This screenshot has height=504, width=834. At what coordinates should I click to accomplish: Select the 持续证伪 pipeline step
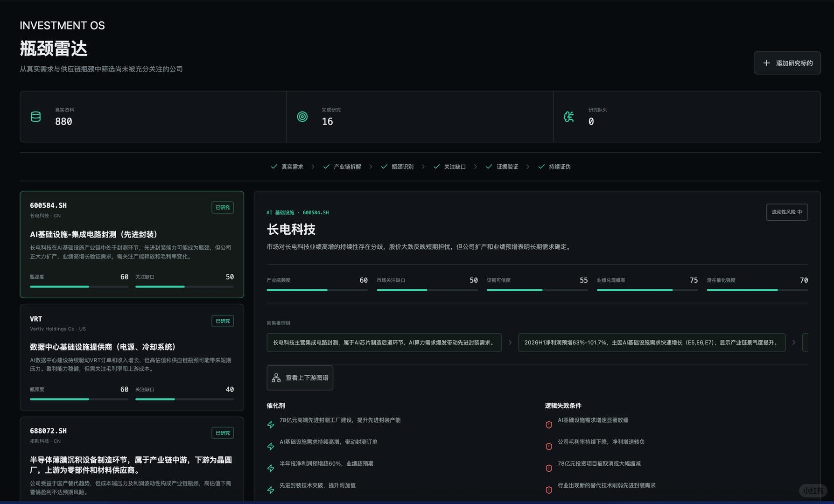[554, 167]
